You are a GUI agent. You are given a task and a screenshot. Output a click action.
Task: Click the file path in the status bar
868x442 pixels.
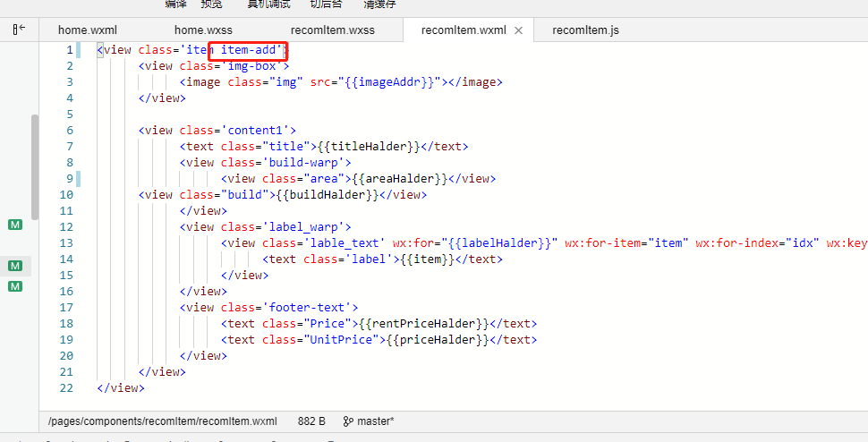coord(162,421)
